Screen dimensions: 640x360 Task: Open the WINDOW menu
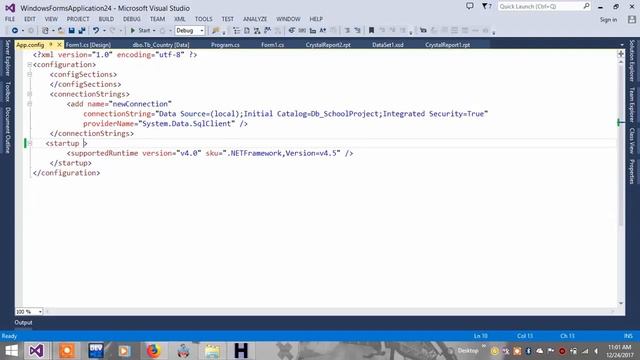288,19
